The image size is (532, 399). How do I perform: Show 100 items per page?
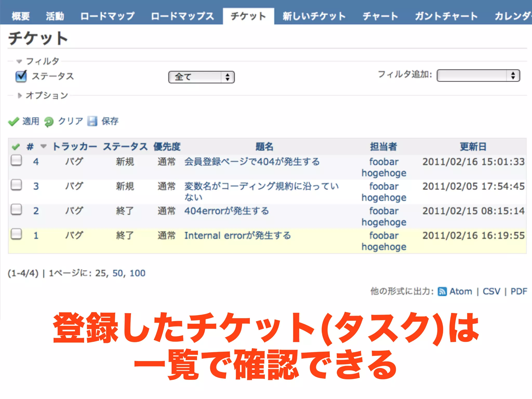click(137, 273)
